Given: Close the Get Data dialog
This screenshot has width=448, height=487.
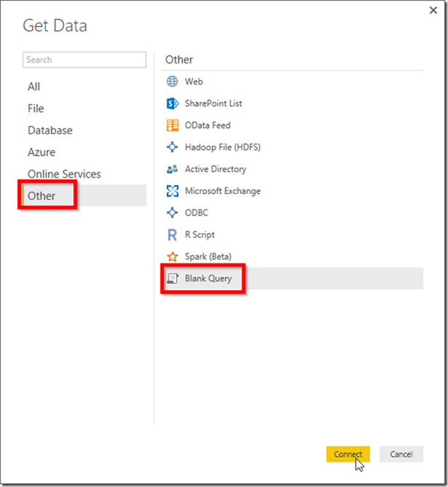Looking at the screenshot, I should [433, 10].
